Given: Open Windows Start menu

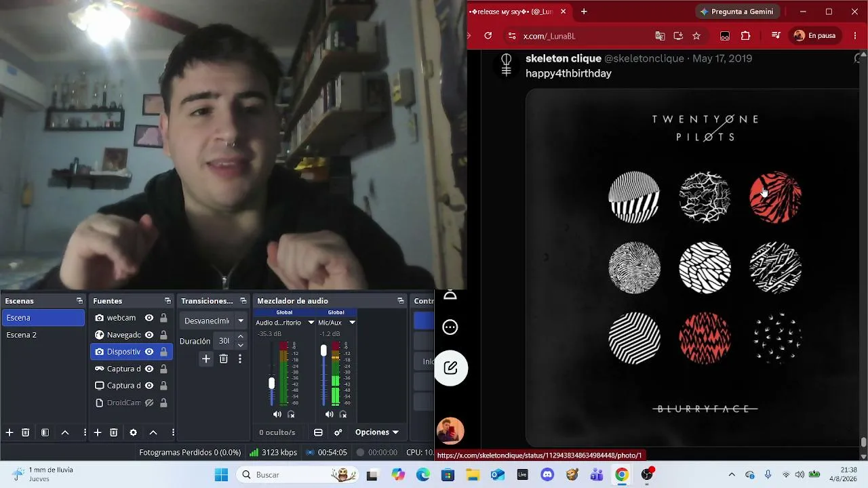Looking at the screenshot, I should (x=221, y=475).
